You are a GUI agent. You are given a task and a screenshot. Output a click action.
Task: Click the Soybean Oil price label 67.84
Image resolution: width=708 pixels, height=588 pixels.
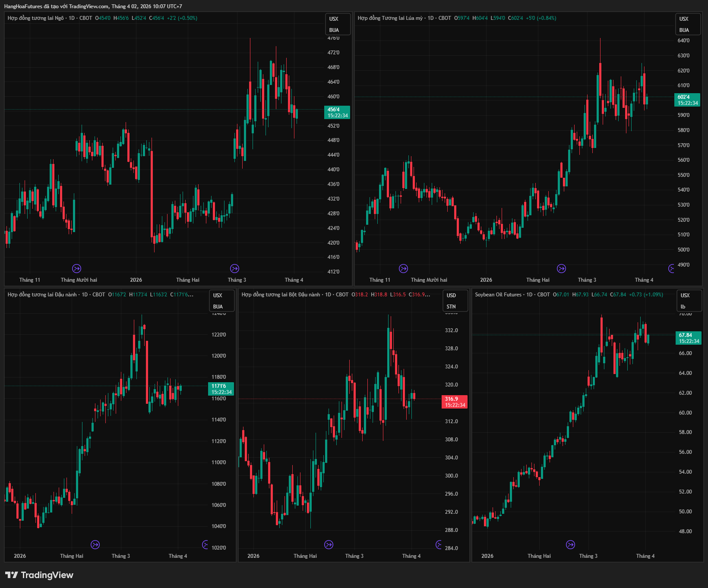pos(689,338)
